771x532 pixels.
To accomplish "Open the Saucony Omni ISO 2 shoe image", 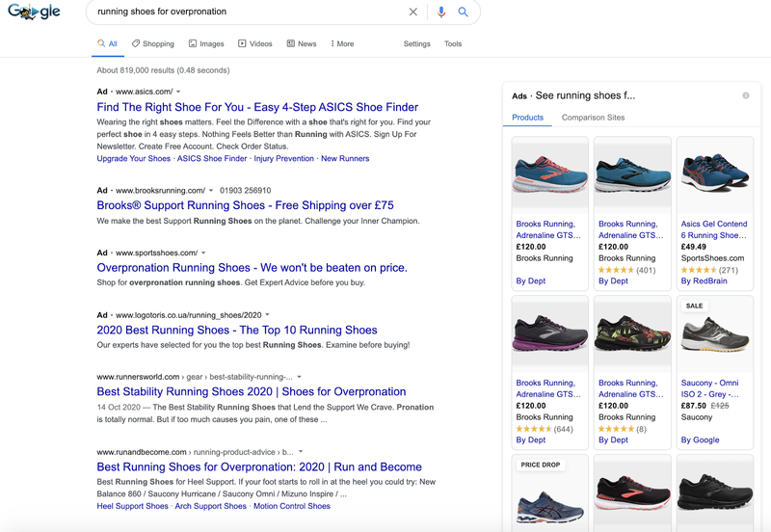I will pyautogui.click(x=715, y=333).
